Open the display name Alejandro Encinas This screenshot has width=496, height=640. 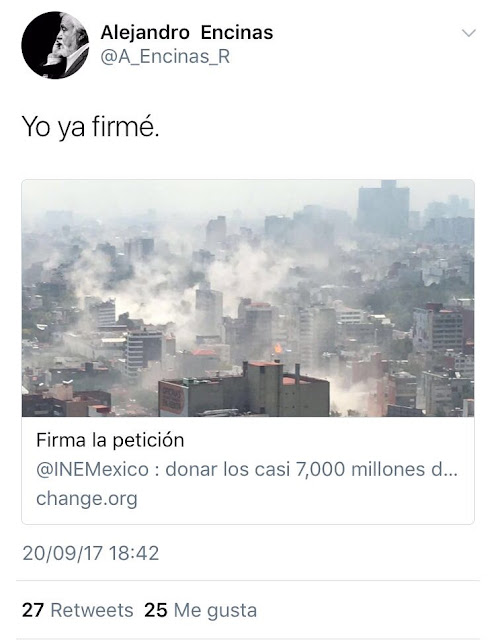point(187,33)
